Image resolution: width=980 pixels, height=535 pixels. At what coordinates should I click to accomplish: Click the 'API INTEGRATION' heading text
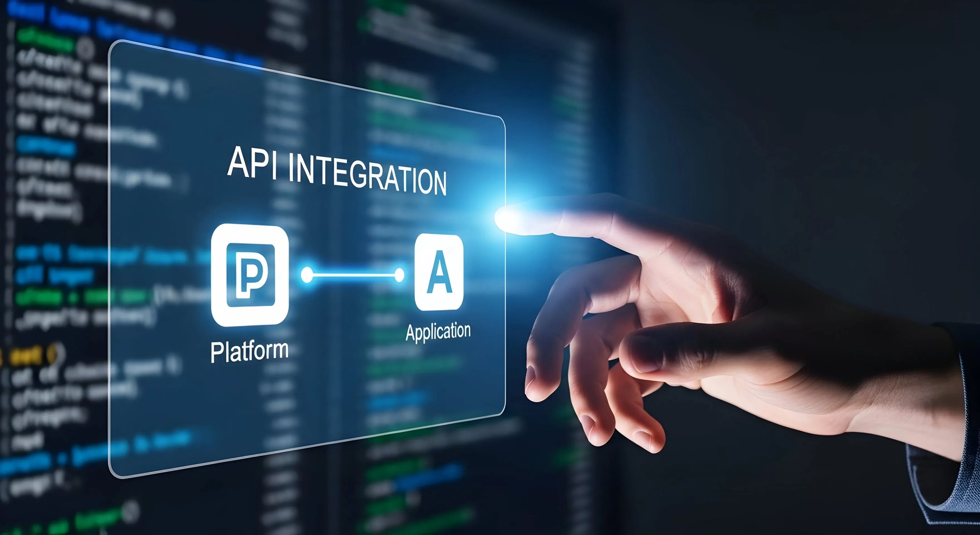[337, 171]
